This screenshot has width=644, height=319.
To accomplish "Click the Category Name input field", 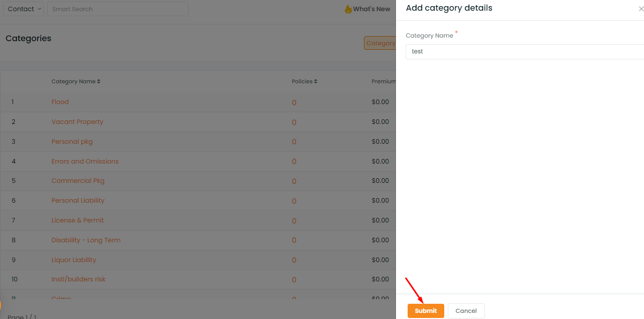I will (525, 51).
